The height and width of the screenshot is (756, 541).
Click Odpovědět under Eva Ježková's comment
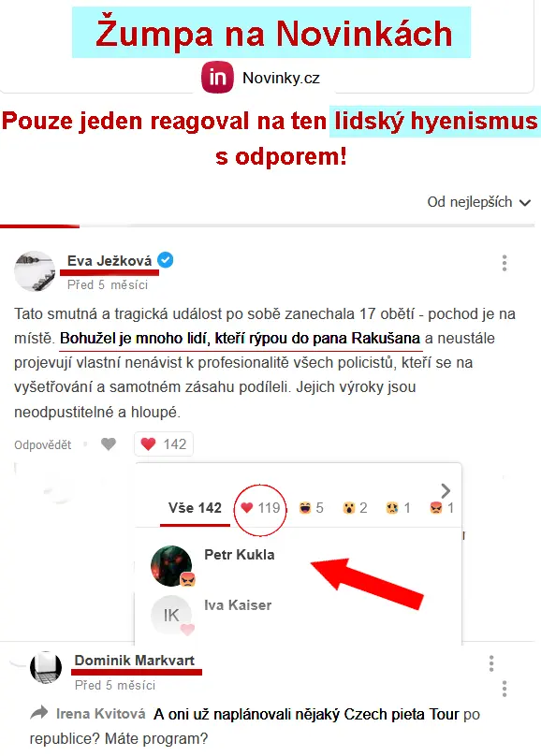coord(43,444)
